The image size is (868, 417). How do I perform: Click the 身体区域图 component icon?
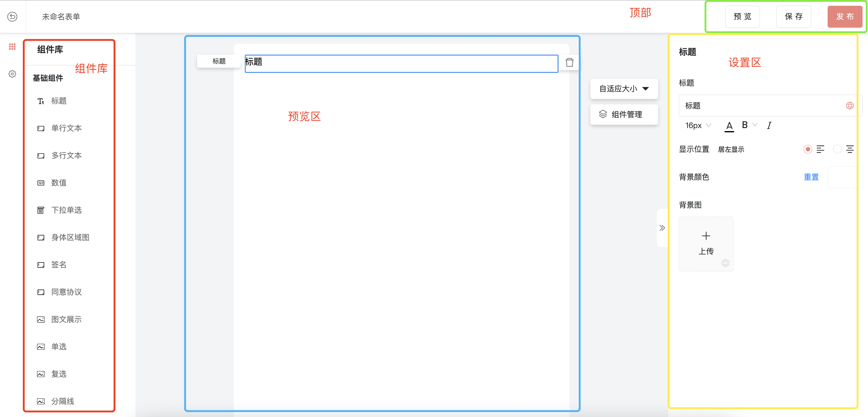41,237
